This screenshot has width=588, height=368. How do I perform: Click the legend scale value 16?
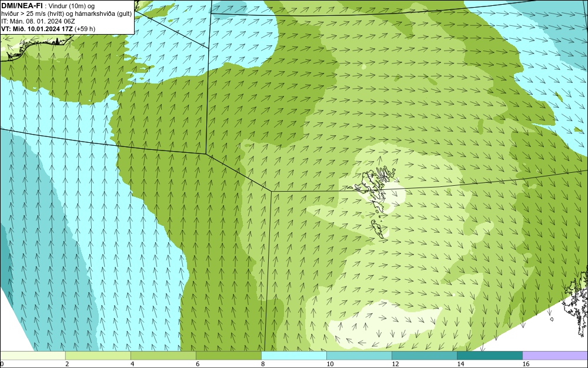526,364
